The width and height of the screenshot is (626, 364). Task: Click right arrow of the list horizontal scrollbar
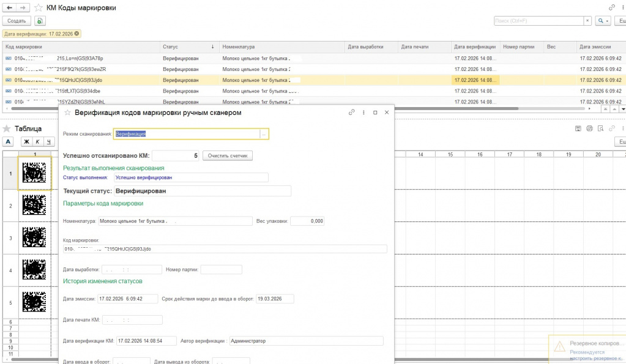pyautogui.click(x=589, y=108)
